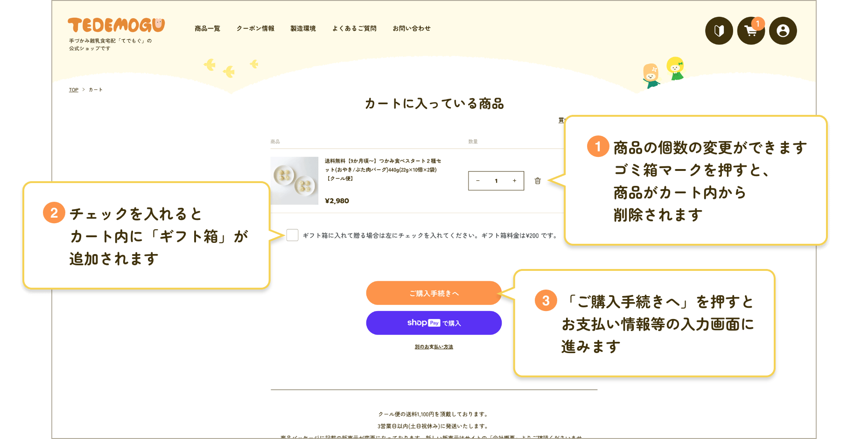868x439 pixels.
Task: Open 製造環境 menu item
Action: tap(303, 28)
